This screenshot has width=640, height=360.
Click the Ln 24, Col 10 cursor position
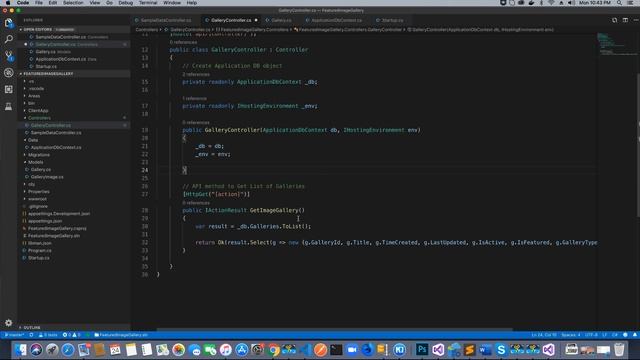(x=544, y=335)
